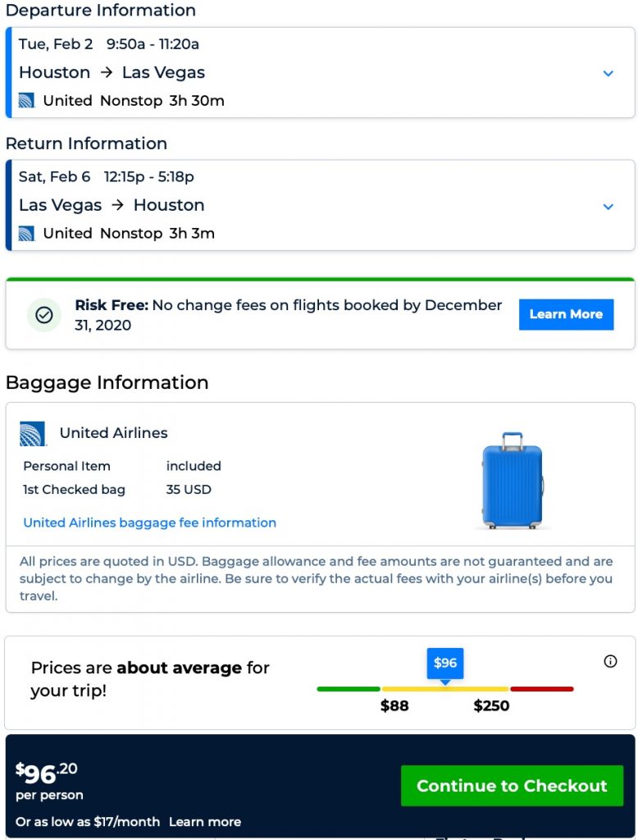Click the price info circle icon
Image resolution: width=638 pixels, height=840 pixels.
610,661
